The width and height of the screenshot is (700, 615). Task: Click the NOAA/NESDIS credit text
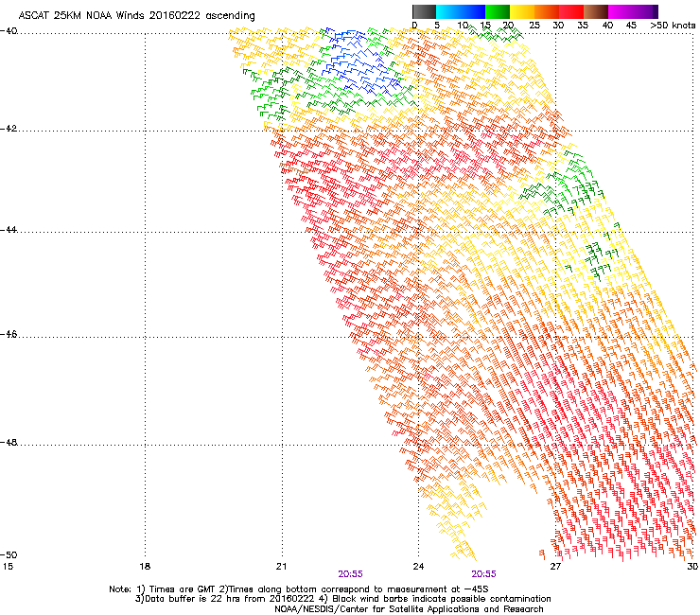tap(409, 609)
